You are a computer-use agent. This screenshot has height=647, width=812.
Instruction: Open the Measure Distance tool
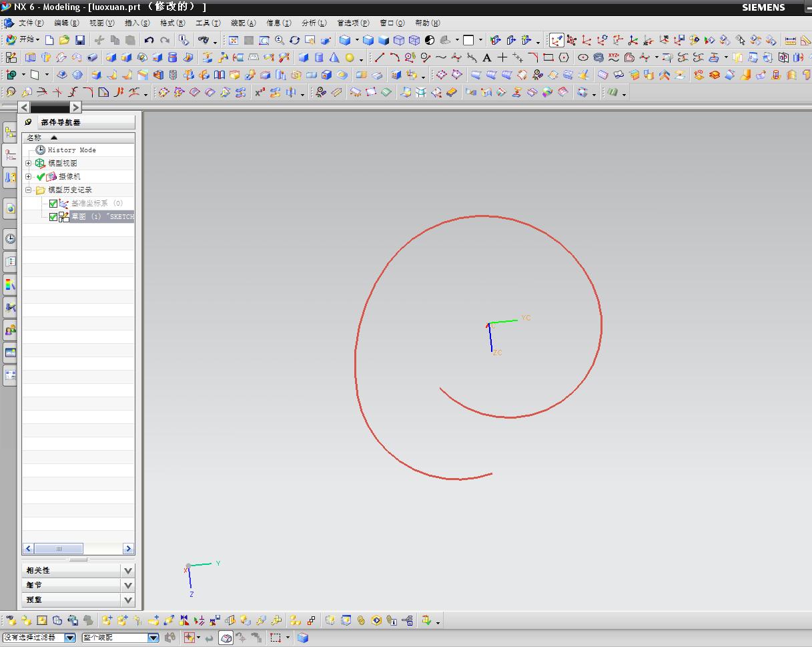tap(791, 40)
